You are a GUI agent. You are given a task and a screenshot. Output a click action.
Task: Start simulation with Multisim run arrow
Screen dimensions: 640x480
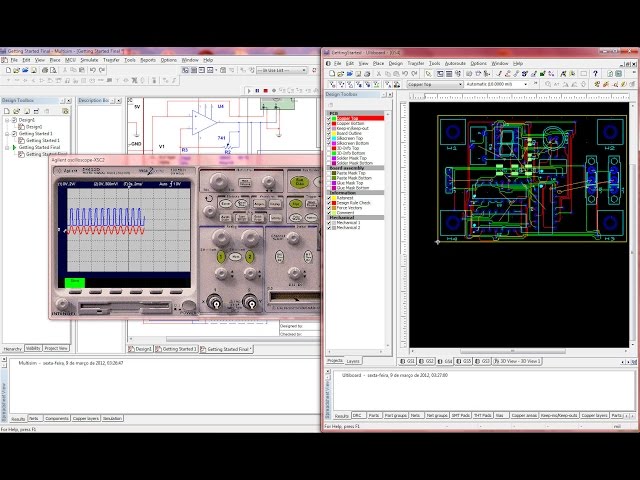coord(249,90)
